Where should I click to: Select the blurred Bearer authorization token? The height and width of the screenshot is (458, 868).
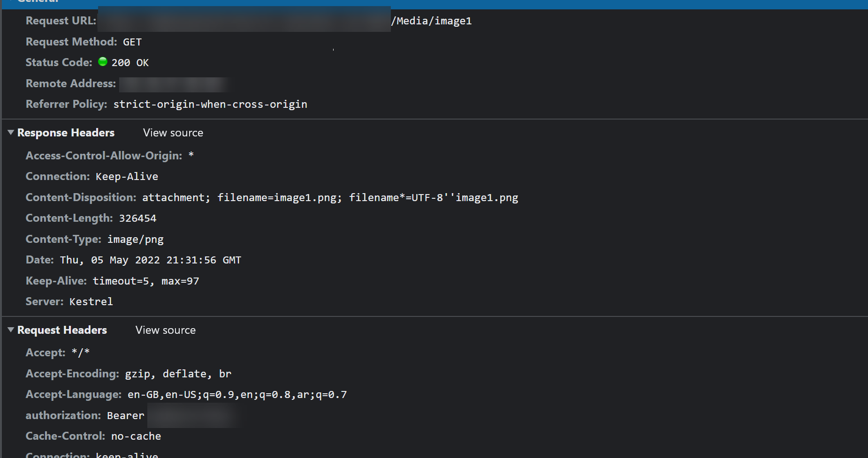(x=192, y=415)
